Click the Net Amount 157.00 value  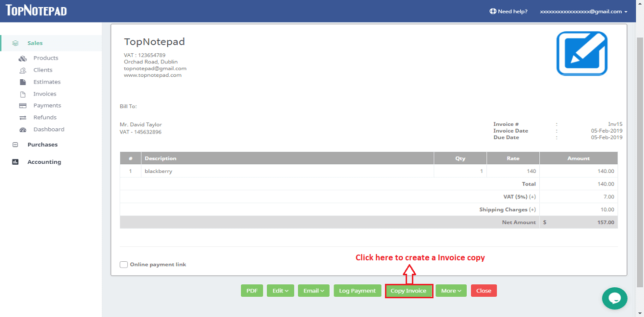point(605,222)
